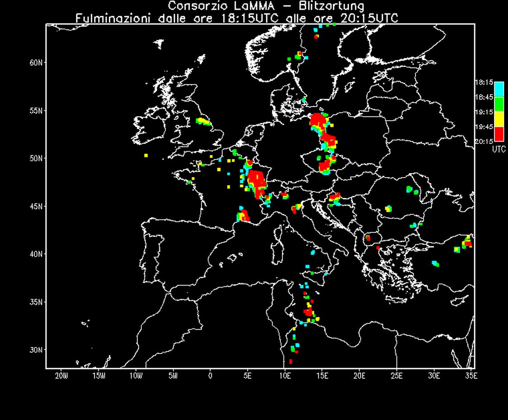Click the red legend color block
The image size is (508, 420).
click(499, 134)
